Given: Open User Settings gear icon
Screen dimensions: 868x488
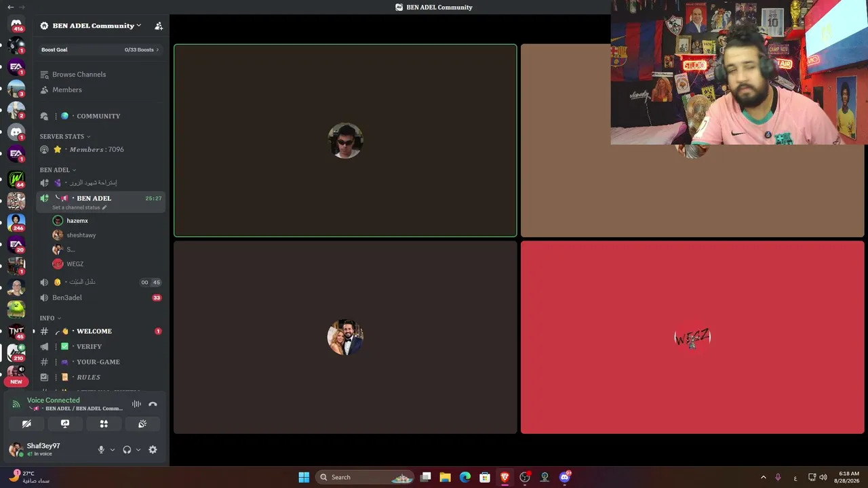Looking at the screenshot, I should point(153,449).
